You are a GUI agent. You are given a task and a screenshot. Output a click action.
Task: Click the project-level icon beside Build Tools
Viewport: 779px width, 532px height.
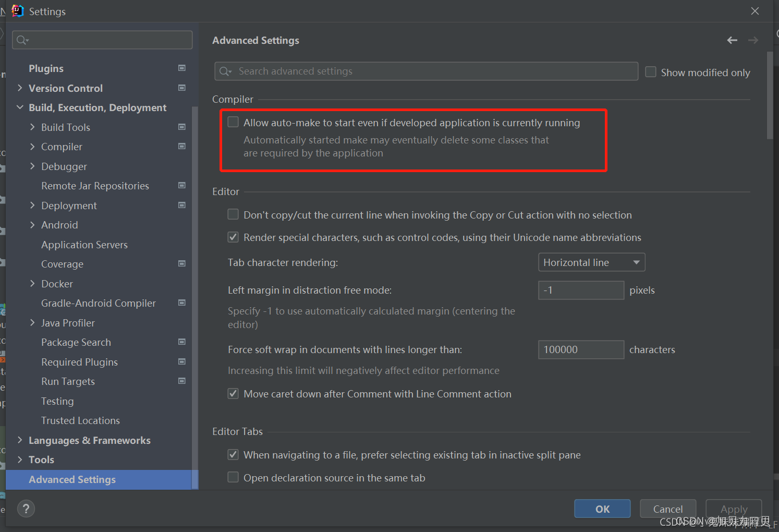[x=182, y=127]
